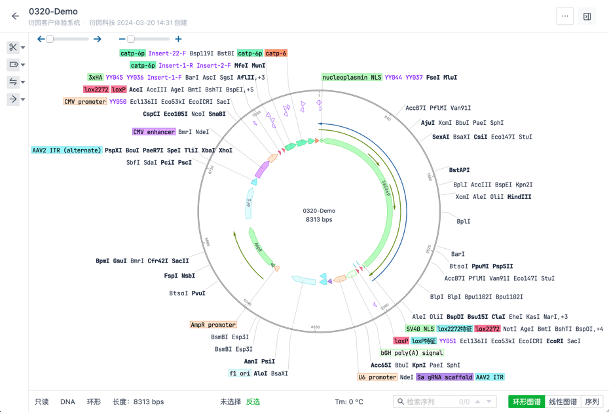Click the Insert-22-F primer label

click(167, 53)
